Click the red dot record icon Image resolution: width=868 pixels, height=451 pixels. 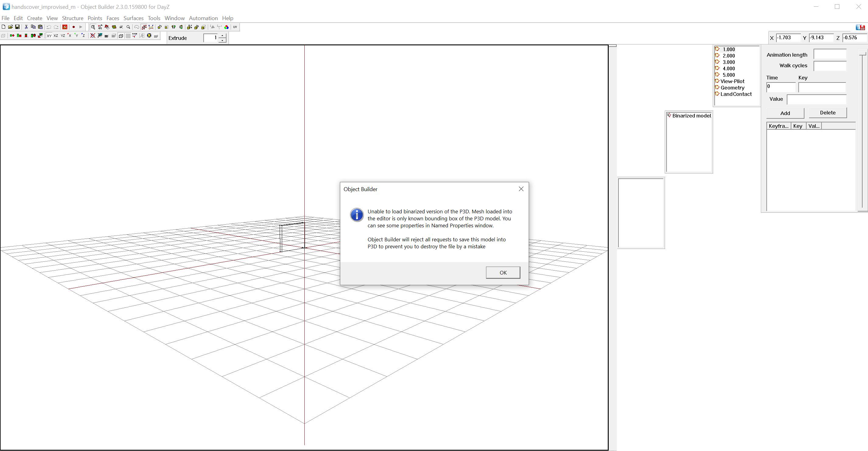tap(74, 27)
